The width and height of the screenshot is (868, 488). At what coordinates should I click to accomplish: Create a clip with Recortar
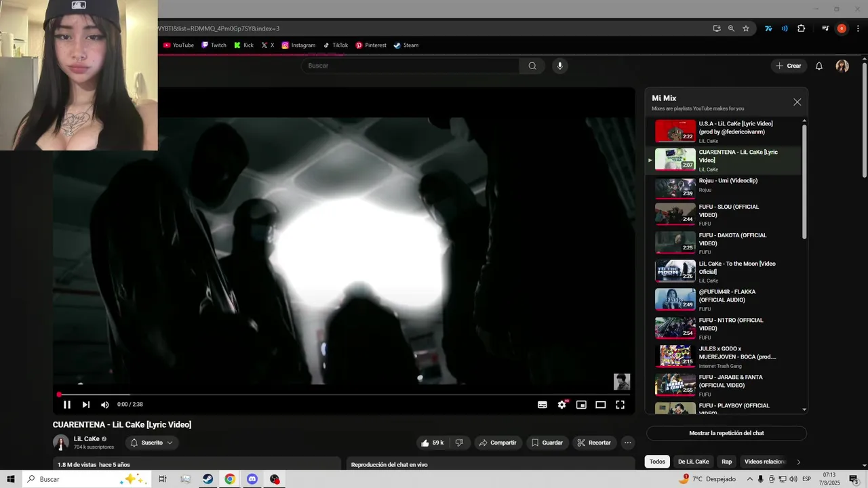coord(594,443)
